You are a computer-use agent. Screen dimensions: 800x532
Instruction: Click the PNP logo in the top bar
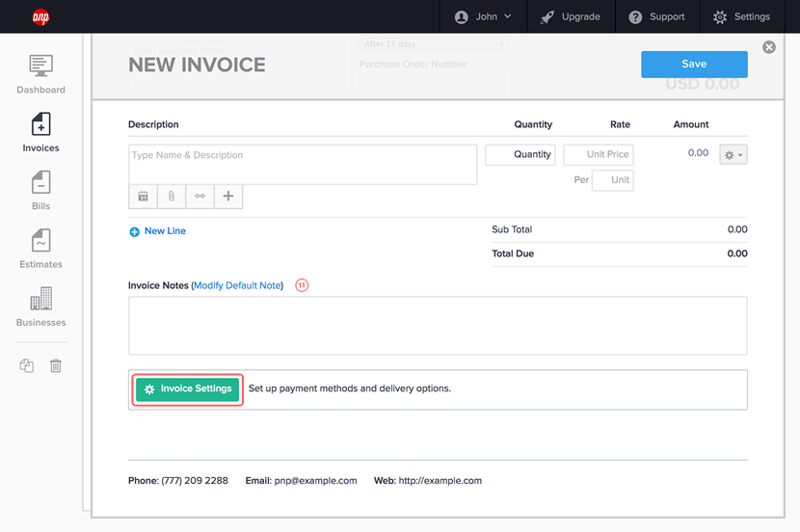click(x=40, y=16)
